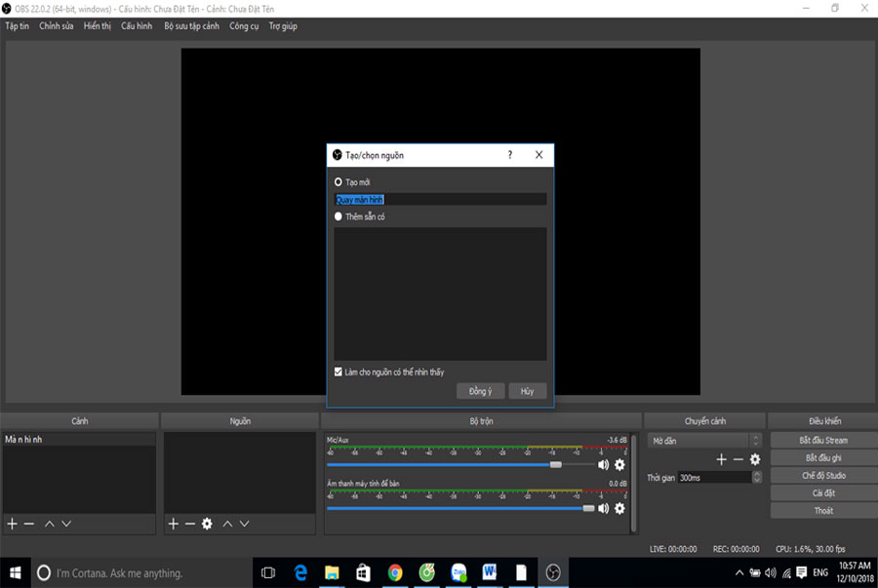Open Microsoft Word from taskbar
The image size is (878, 588).
490,573
